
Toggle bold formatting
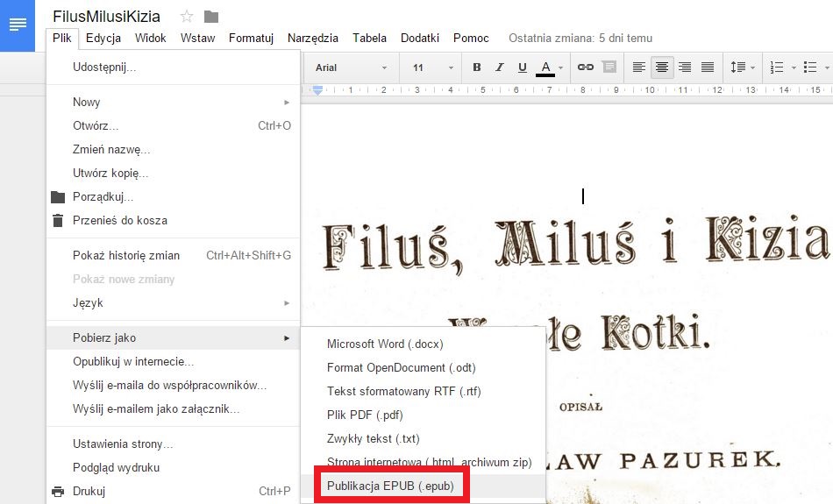pos(476,67)
